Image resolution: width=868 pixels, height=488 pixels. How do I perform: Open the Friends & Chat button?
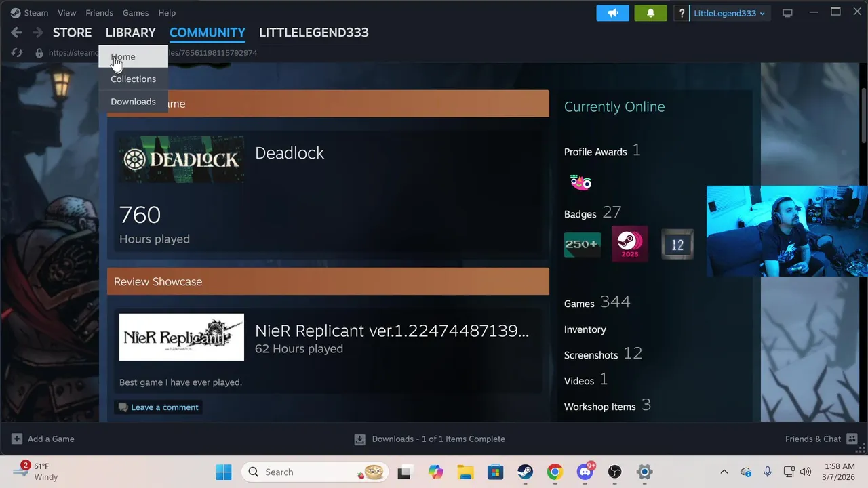tap(821, 439)
